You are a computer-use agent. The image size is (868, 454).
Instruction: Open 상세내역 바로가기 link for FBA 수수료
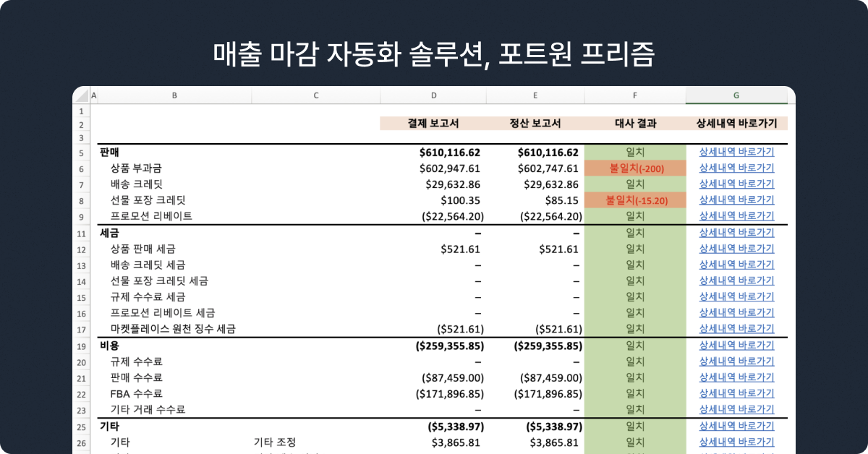tap(736, 393)
